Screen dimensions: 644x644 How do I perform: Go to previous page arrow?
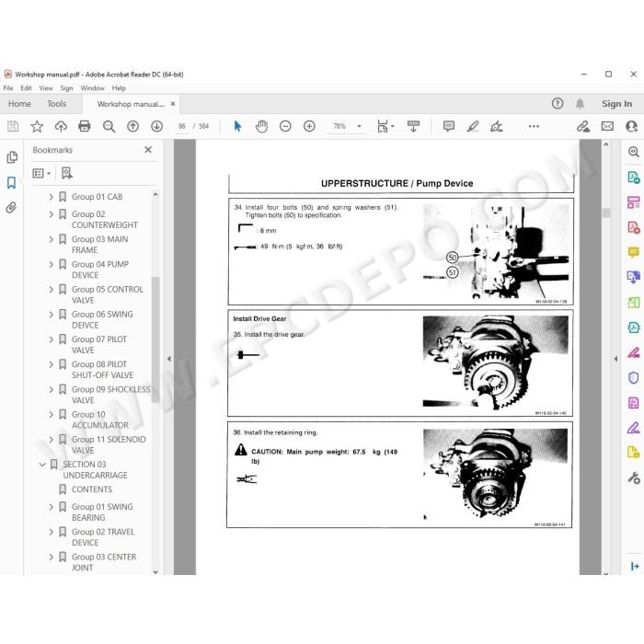132,126
